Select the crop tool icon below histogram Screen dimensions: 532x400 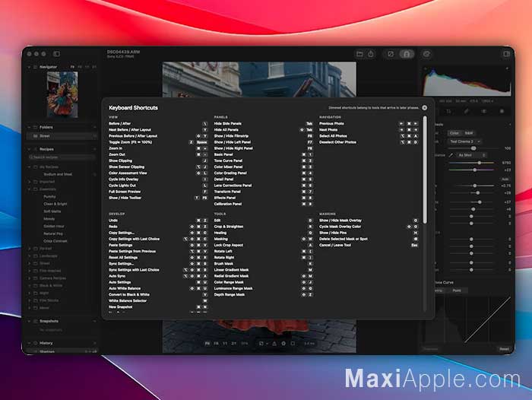pos(448,111)
